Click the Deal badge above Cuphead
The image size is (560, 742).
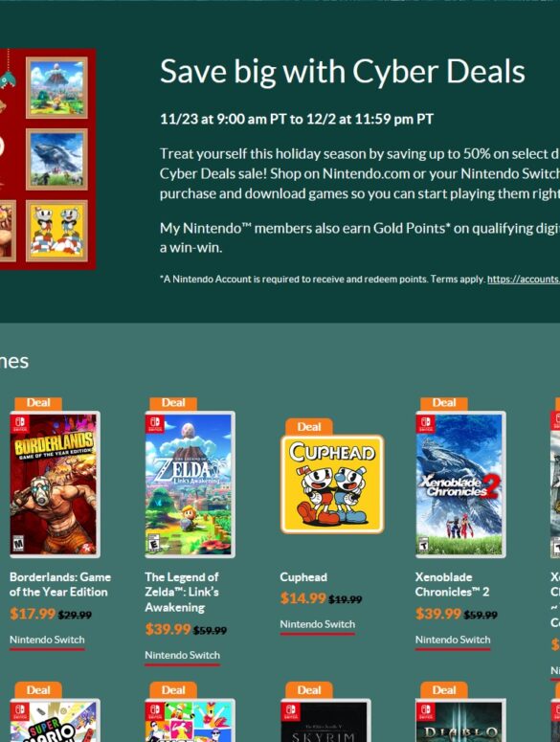click(309, 427)
